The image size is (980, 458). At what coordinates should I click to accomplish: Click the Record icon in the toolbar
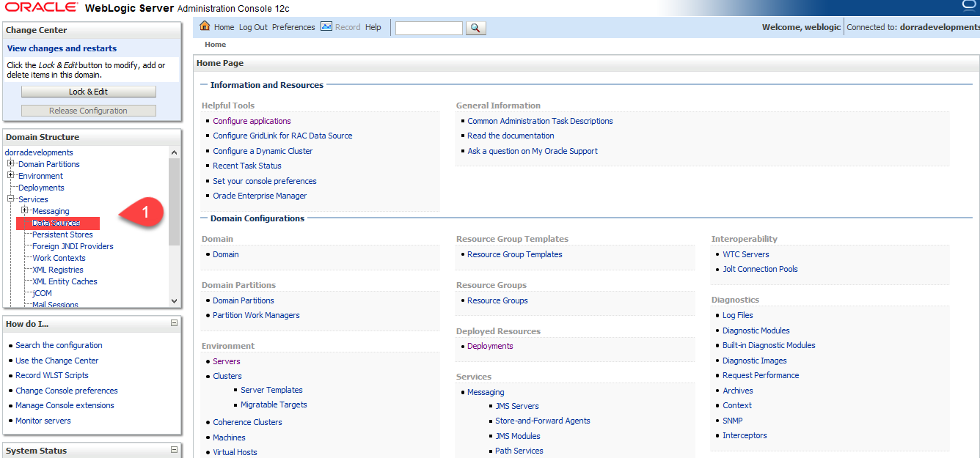tap(326, 27)
